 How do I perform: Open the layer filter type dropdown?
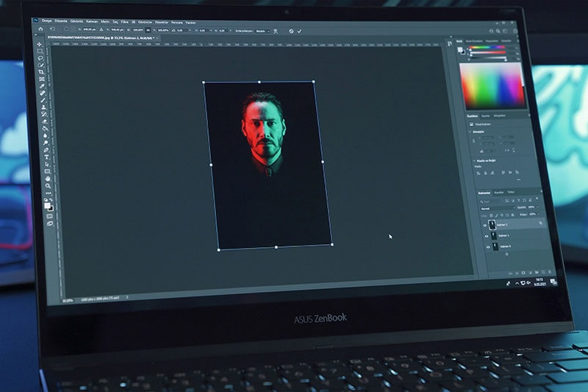[x=490, y=202]
